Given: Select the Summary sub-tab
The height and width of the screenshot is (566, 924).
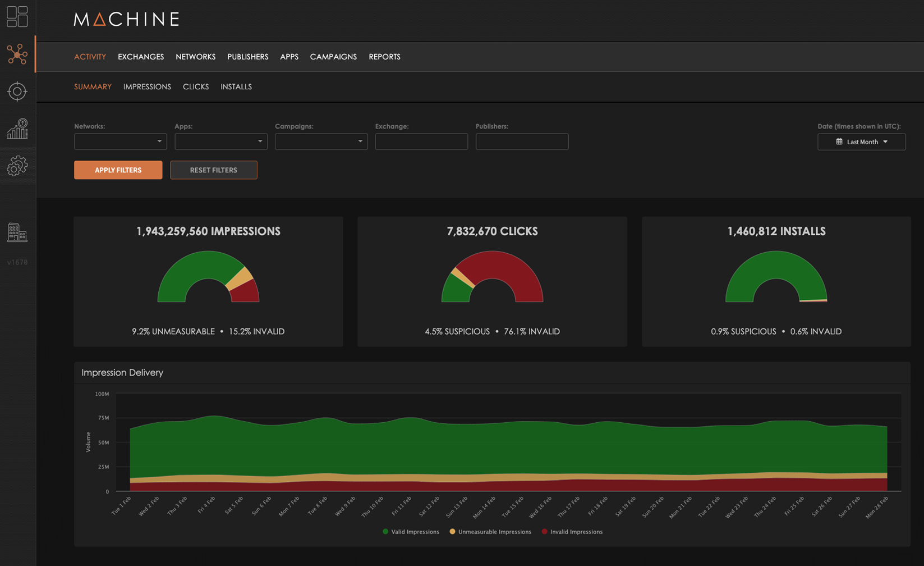Looking at the screenshot, I should [x=93, y=86].
